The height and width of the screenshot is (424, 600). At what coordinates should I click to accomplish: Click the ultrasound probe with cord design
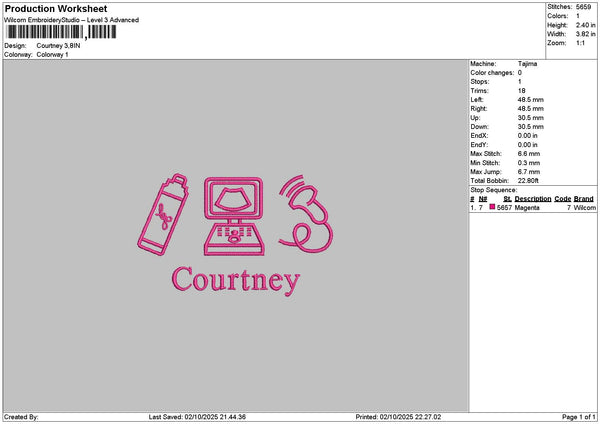[306, 214]
